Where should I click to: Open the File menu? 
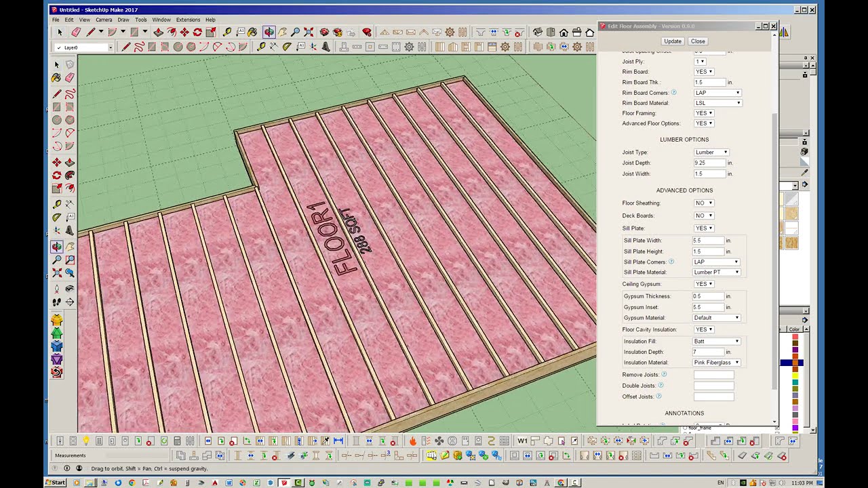point(56,20)
